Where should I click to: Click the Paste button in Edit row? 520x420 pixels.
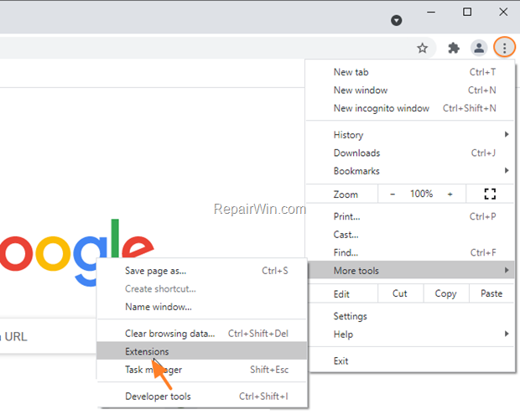pos(491,293)
